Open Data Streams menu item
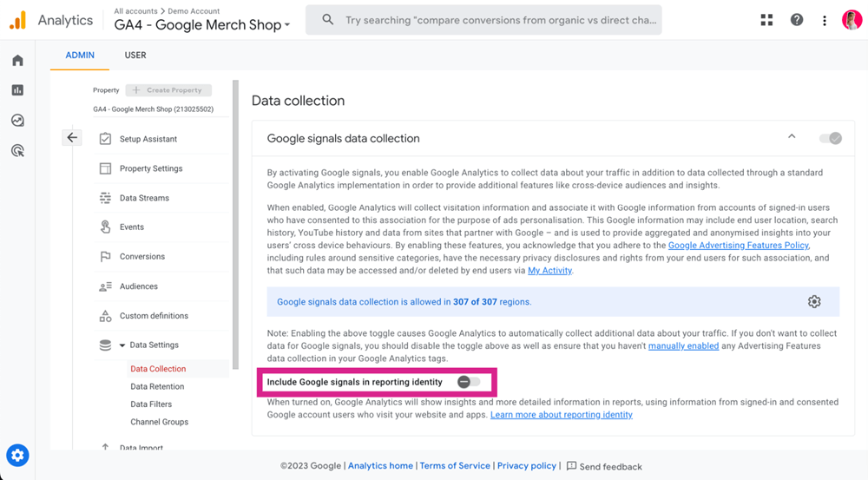This screenshot has height=480, width=868. 144,198
